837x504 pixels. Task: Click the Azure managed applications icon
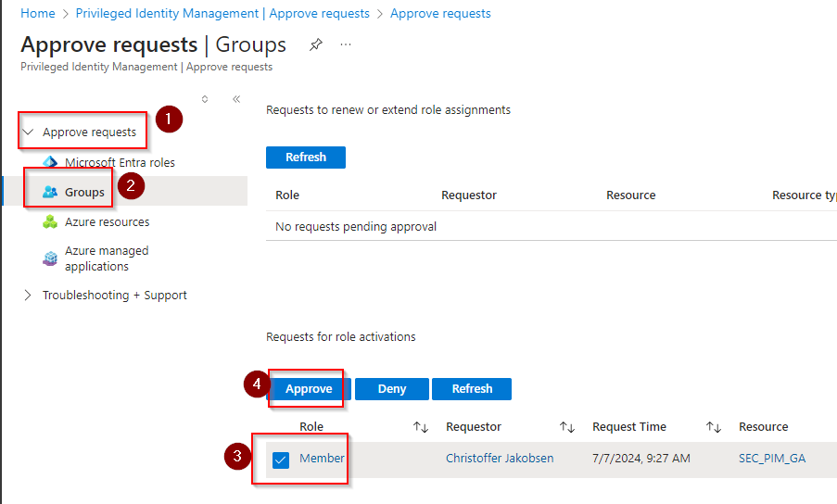click(x=50, y=258)
